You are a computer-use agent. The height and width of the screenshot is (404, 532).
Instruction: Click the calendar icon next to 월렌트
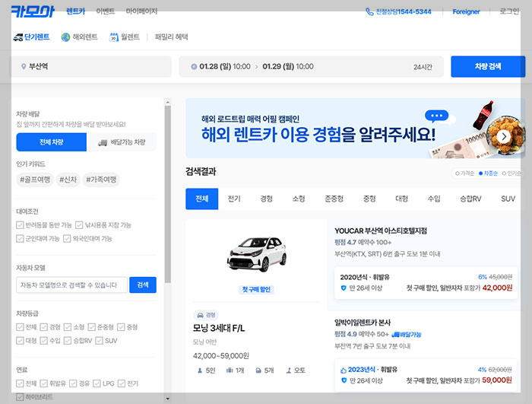pyautogui.click(x=114, y=37)
